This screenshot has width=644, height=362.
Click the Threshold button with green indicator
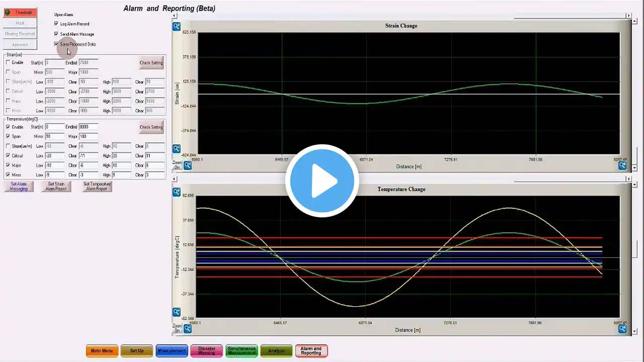pyautogui.click(x=20, y=13)
